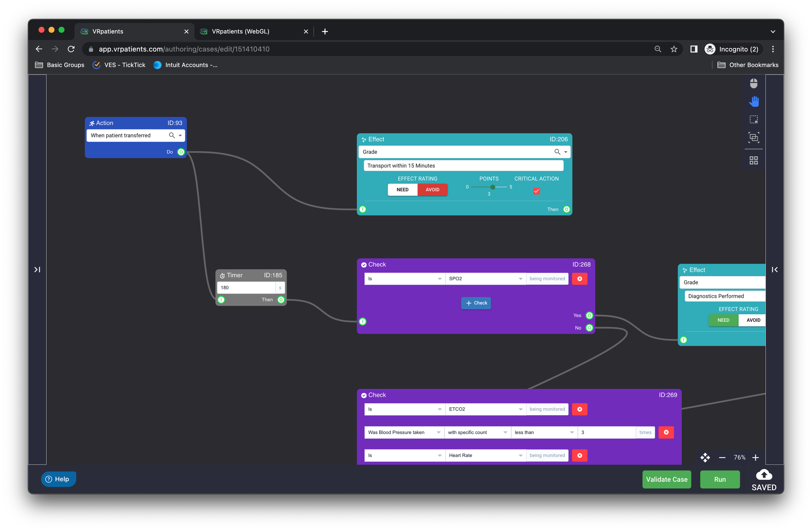Switch to the VRpatients (WebGL) tab
This screenshot has height=531, width=812.
[240, 32]
